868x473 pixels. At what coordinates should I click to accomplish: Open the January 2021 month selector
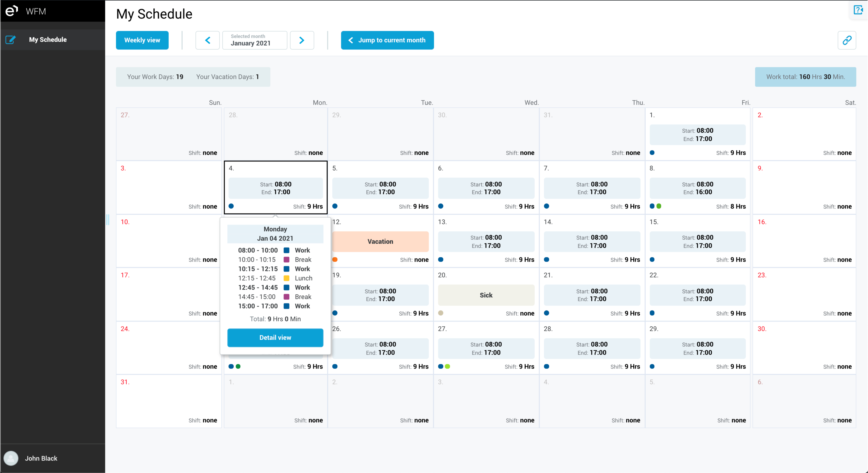[x=255, y=40]
